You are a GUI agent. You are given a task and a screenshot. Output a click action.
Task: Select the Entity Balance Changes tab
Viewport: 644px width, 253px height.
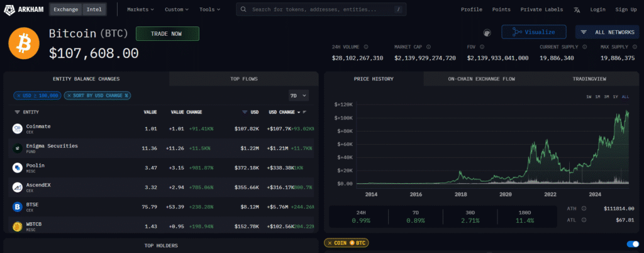86,79
